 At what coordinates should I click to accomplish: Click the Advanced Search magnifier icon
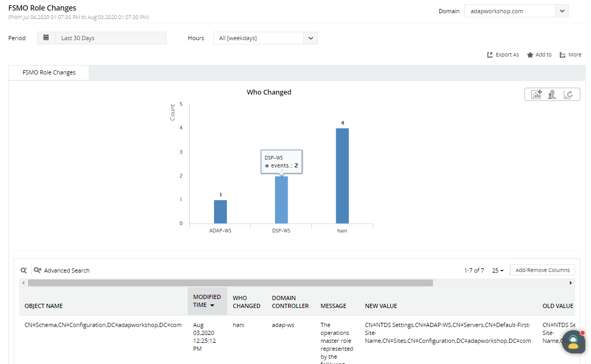point(38,270)
